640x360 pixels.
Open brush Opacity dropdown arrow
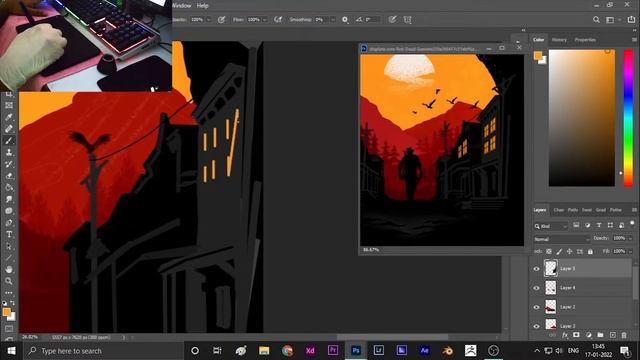point(209,20)
